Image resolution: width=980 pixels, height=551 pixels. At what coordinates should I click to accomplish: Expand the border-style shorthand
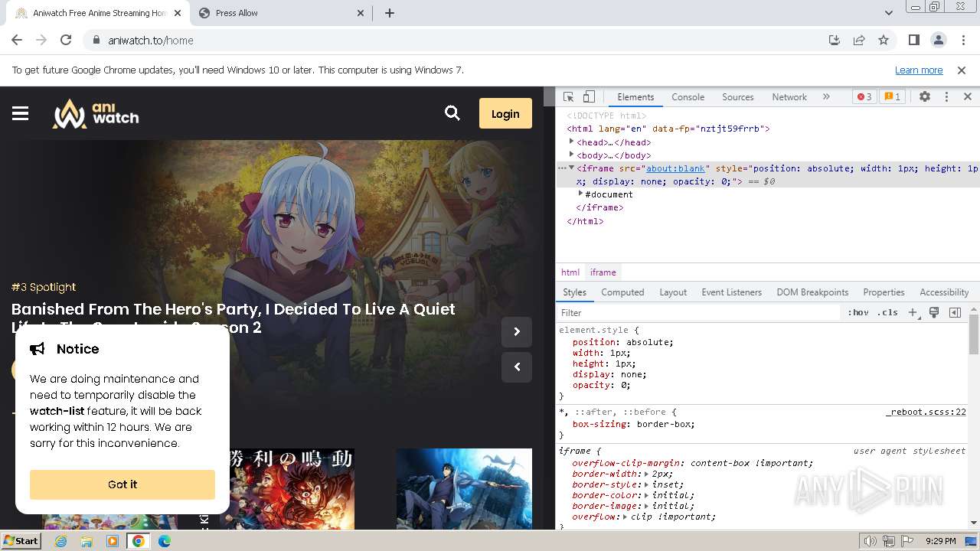click(x=646, y=484)
